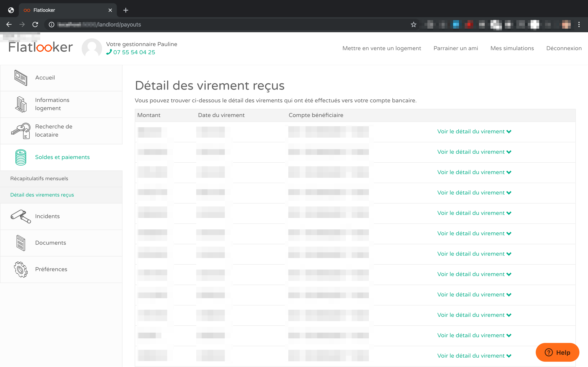Click the Incidents paint roller icon
The height and width of the screenshot is (367, 588).
coord(21,216)
